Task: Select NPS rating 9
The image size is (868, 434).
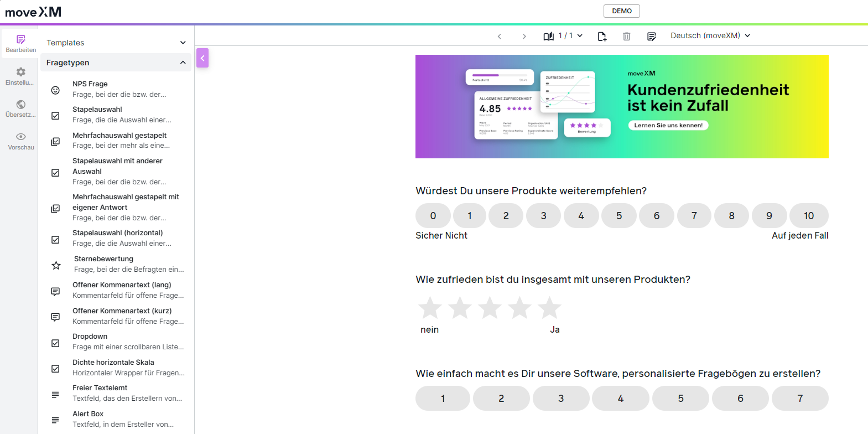Action: tap(770, 216)
